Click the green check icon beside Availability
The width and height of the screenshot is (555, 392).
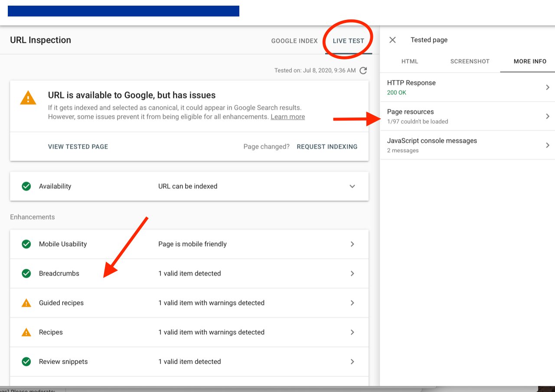pyautogui.click(x=26, y=186)
